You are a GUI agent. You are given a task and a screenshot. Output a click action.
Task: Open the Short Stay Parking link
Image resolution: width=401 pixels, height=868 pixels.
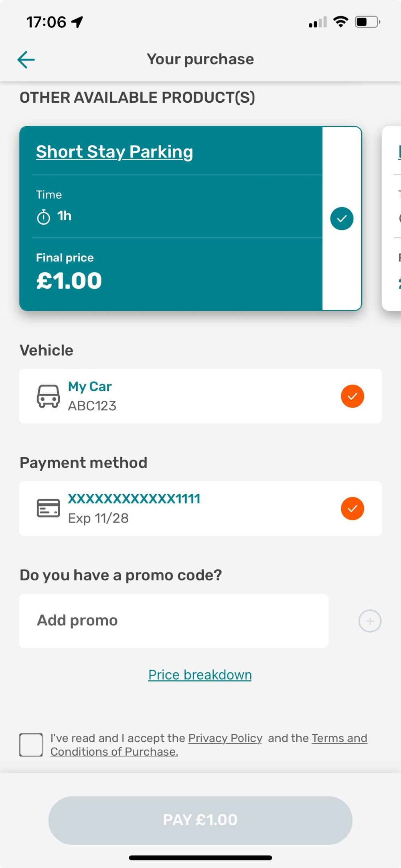[114, 152]
